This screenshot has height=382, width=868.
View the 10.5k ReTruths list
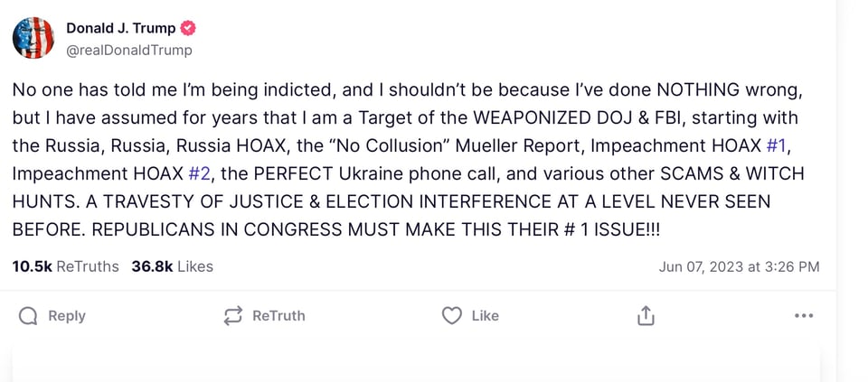pyautogui.click(x=65, y=266)
